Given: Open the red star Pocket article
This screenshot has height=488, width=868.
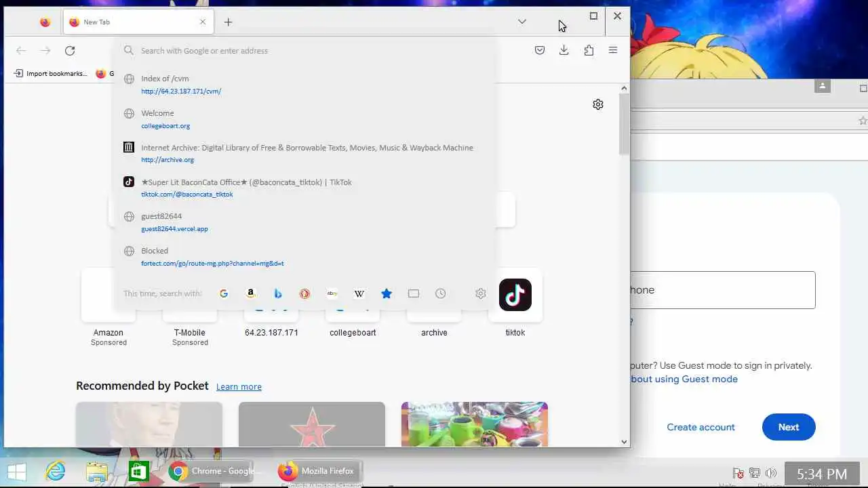Looking at the screenshot, I should coord(312,424).
